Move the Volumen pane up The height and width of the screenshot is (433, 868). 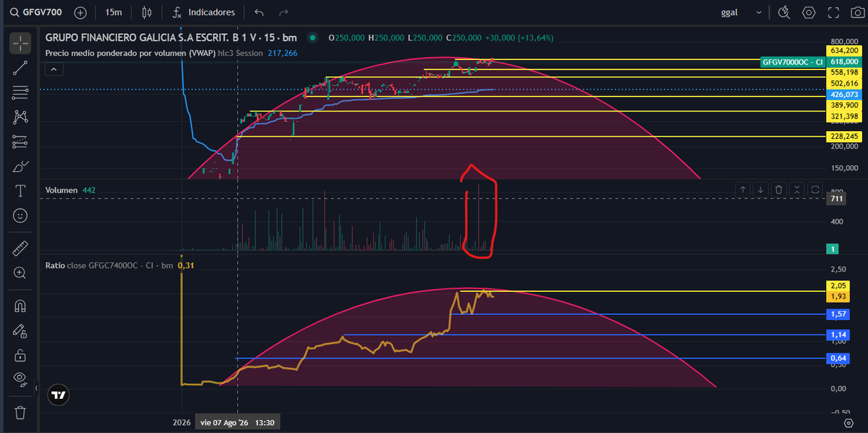tap(743, 189)
